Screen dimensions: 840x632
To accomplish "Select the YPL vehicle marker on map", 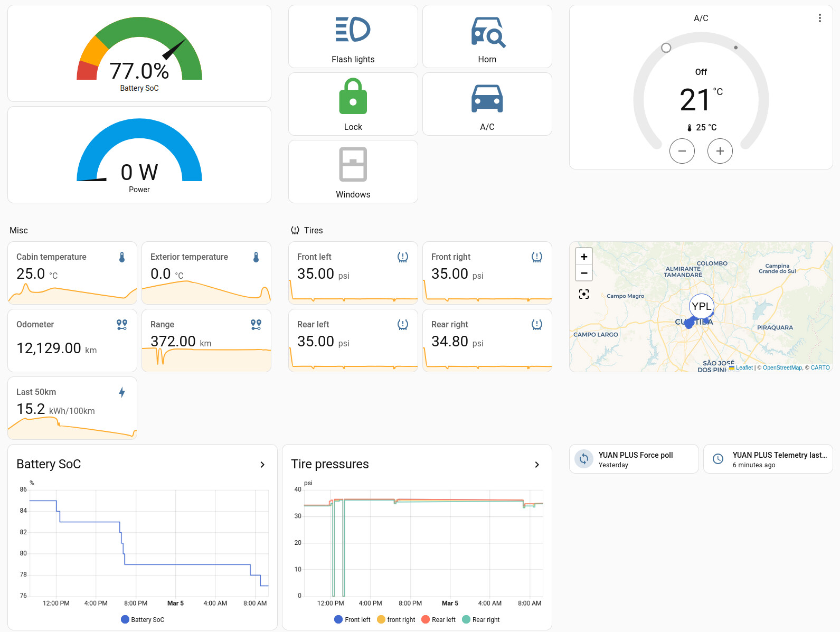I will [x=701, y=306].
